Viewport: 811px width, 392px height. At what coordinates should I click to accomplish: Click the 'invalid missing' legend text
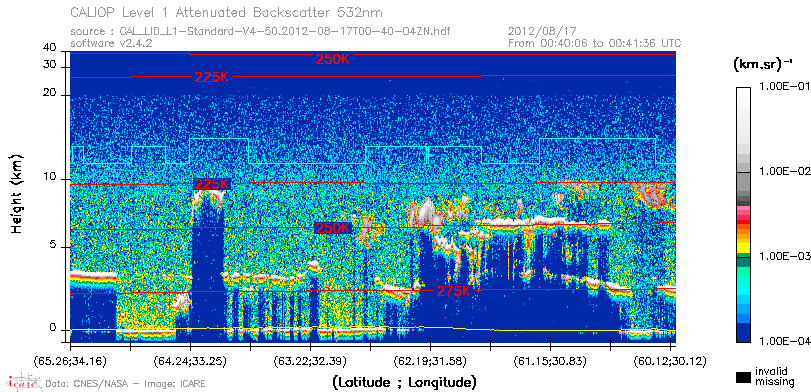click(x=774, y=376)
